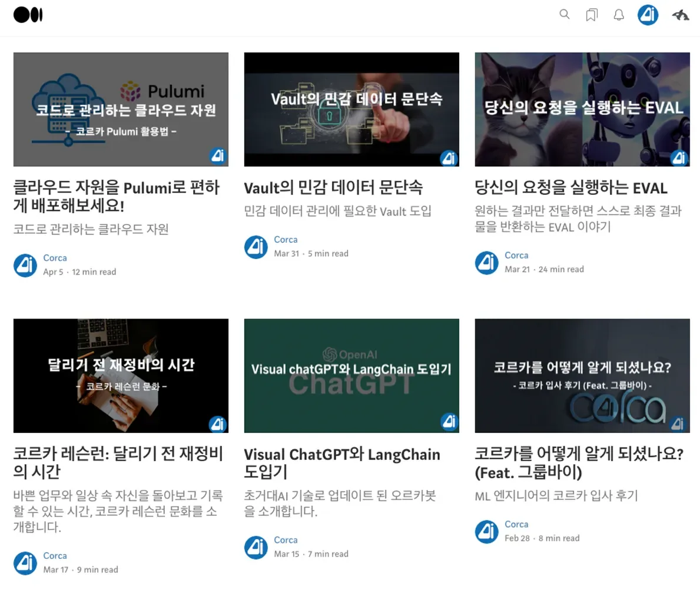This screenshot has width=700, height=593.
Task: Click Corca avatar beside Mar 21 article
Action: pos(487,263)
